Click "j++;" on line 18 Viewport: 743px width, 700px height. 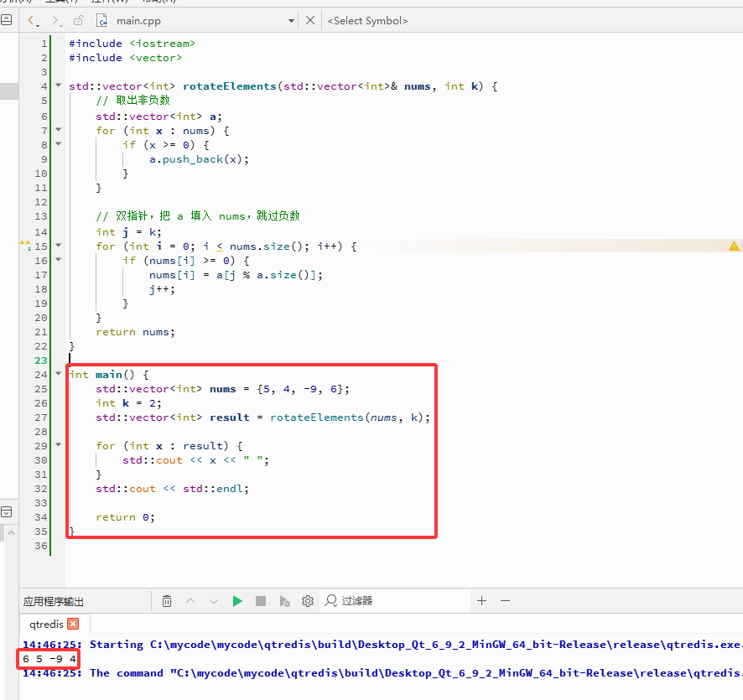(x=162, y=289)
